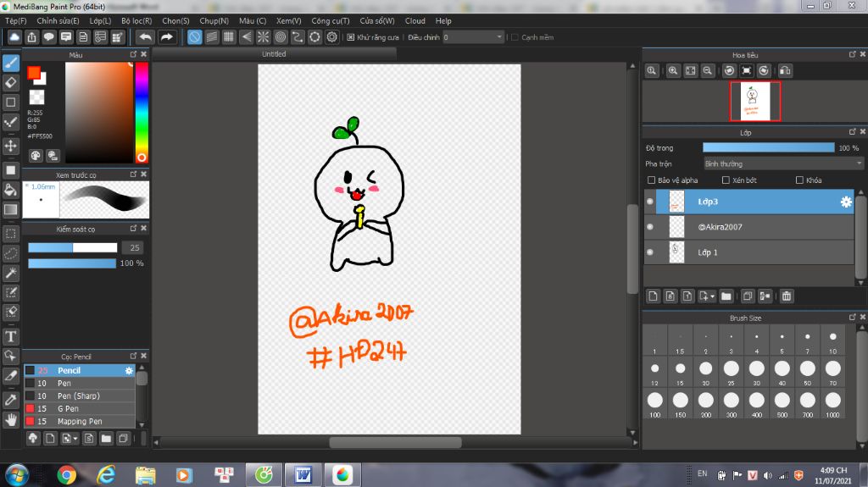The image size is (868, 487).
Task: Open Google Chrome from the taskbar
Action: pos(66,475)
